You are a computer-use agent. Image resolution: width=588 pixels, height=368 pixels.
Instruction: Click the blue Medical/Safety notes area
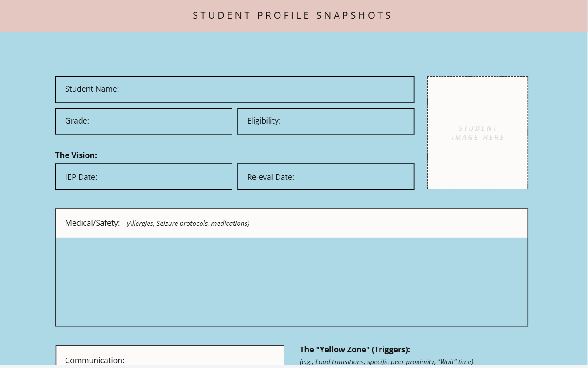[x=291, y=282]
